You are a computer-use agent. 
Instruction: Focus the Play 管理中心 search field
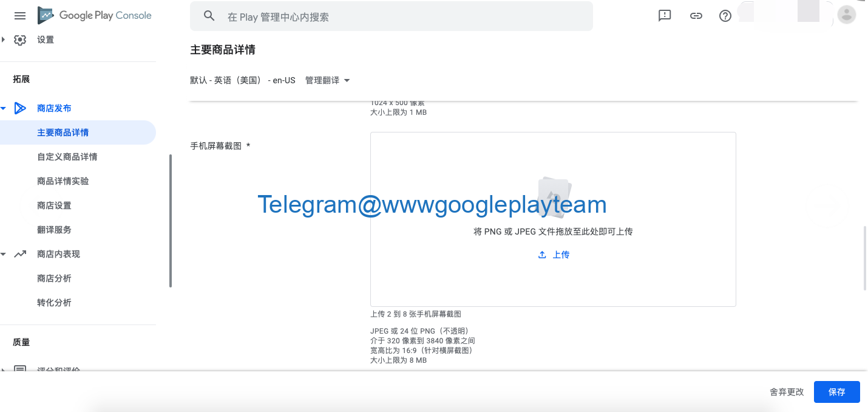click(392, 16)
